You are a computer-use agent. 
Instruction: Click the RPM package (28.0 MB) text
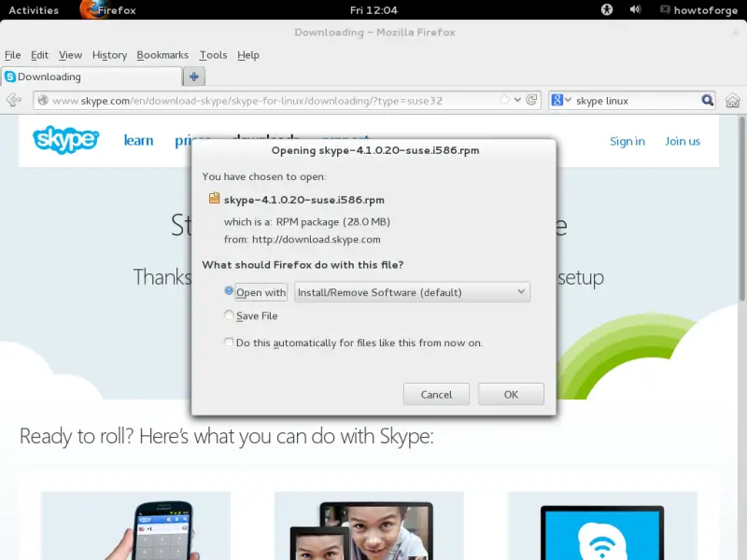333,222
